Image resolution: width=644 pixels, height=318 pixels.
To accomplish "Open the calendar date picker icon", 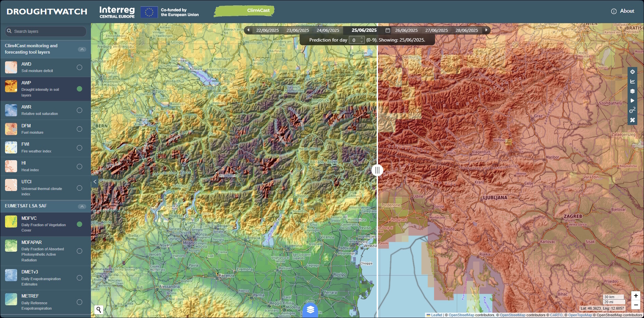I will pyautogui.click(x=388, y=30).
